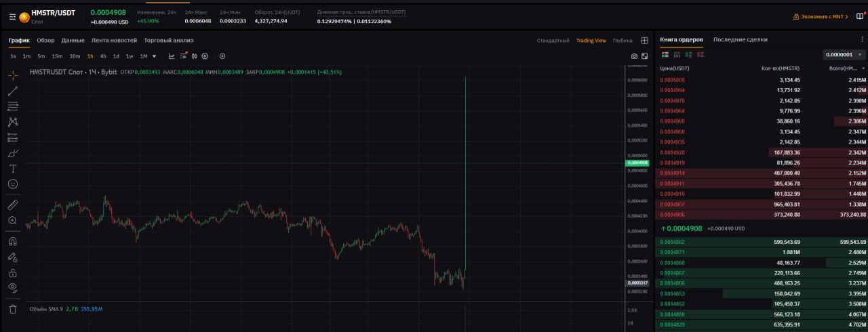The width and height of the screenshot is (868, 332).
Task: Select the Text annotation tool
Action: coord(13,168)
